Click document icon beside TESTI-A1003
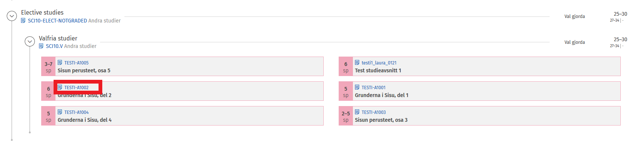 click(x=357, y=112)
